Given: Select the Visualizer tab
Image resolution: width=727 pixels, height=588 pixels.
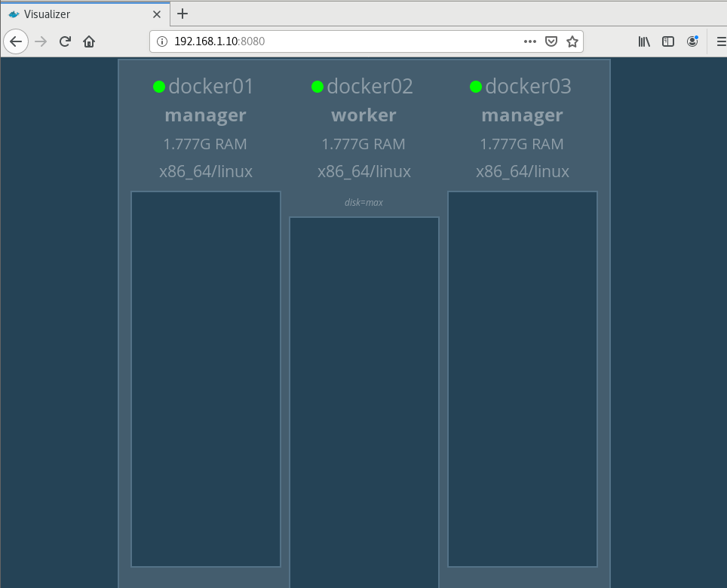Looking at the screenshot, I should tap(85, 14).
